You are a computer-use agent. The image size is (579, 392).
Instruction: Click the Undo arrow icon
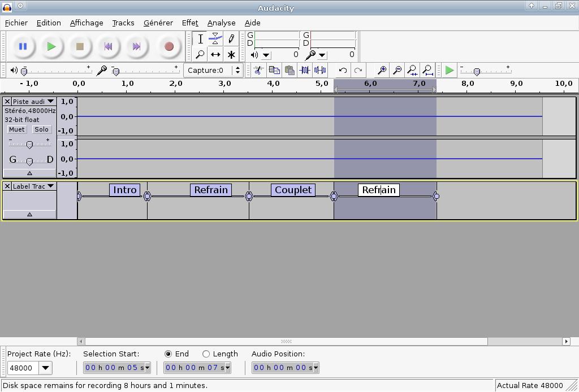(343, 71)
